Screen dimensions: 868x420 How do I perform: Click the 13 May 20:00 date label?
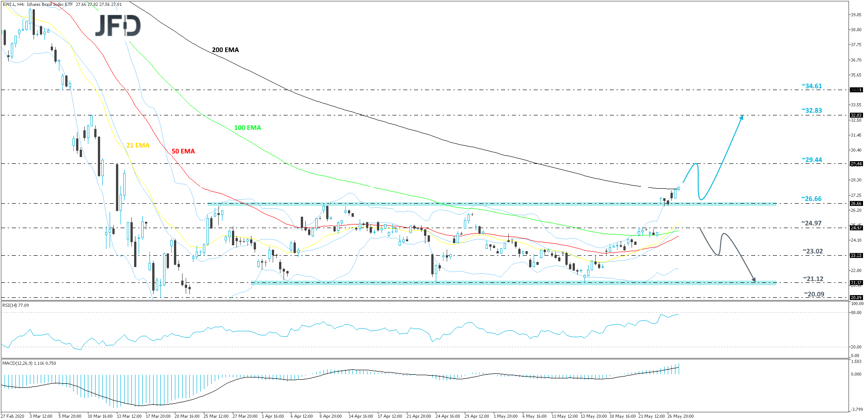593,416
